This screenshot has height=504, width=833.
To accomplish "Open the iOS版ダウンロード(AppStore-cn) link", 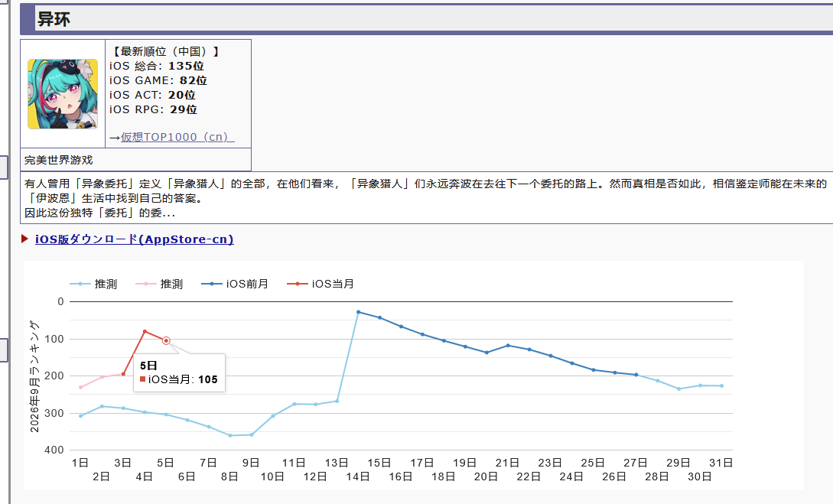I will pos(135,239).
